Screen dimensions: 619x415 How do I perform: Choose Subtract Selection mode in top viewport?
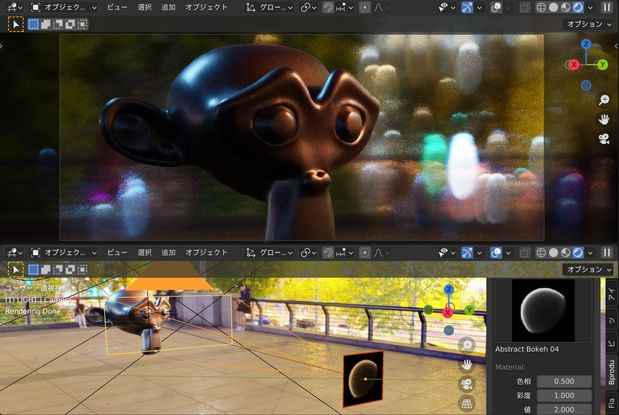coord(58,24)
